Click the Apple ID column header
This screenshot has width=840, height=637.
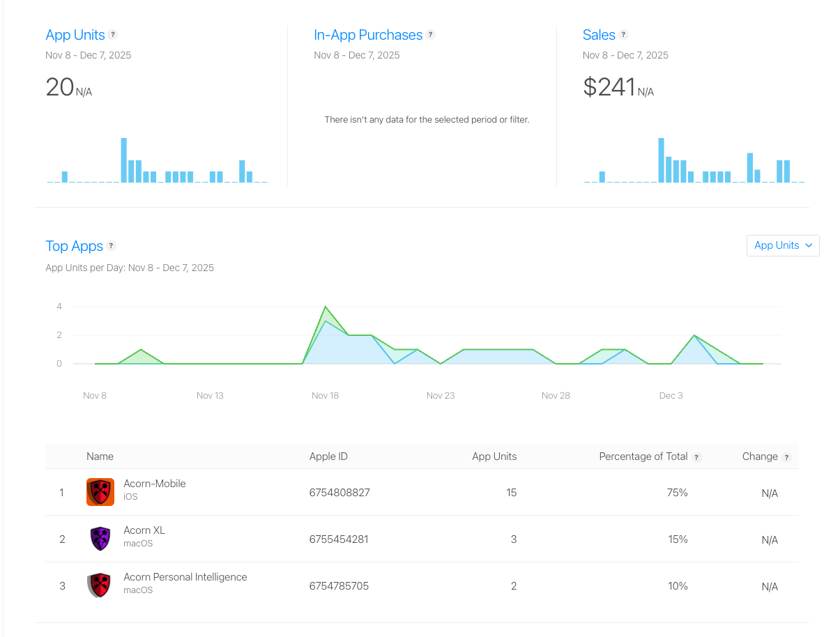[328, 456]
